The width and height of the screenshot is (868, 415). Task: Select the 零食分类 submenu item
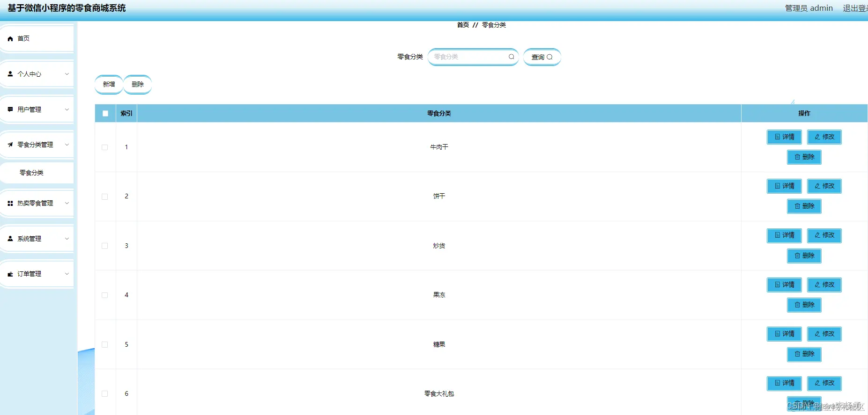click(x=37, y=173)
